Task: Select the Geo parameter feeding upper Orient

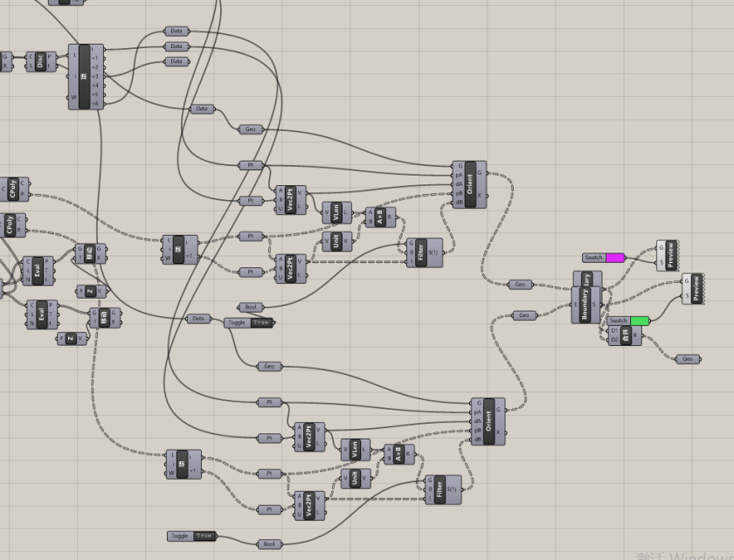Action: tap(251, 129)
